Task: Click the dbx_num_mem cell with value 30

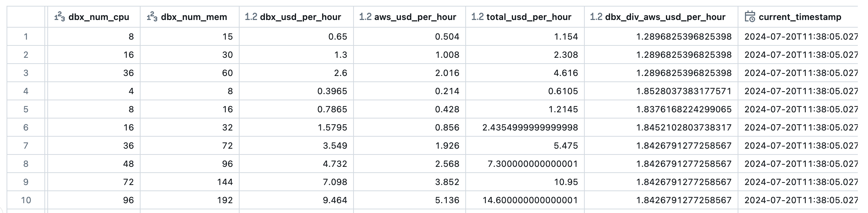Action: 190,55
